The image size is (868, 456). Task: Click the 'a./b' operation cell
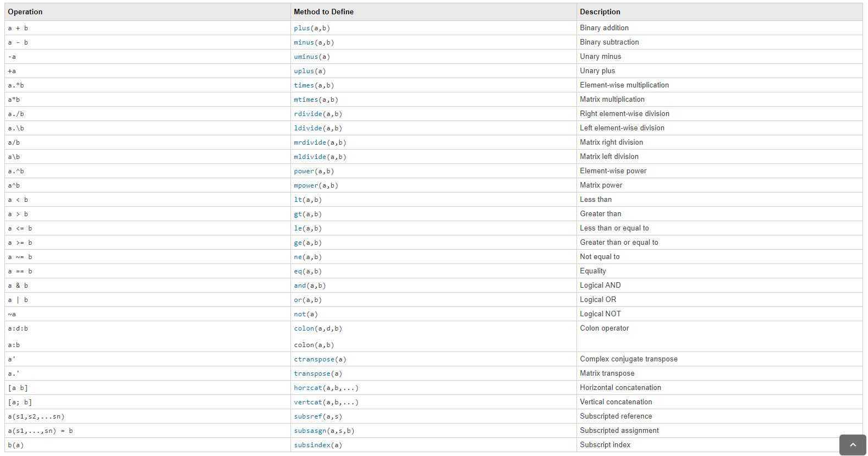147,114
